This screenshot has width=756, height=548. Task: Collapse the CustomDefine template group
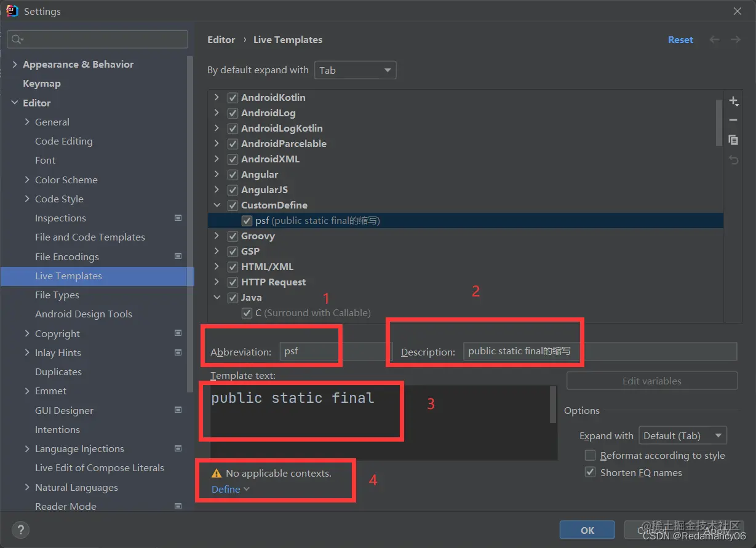tap(217, 205)
